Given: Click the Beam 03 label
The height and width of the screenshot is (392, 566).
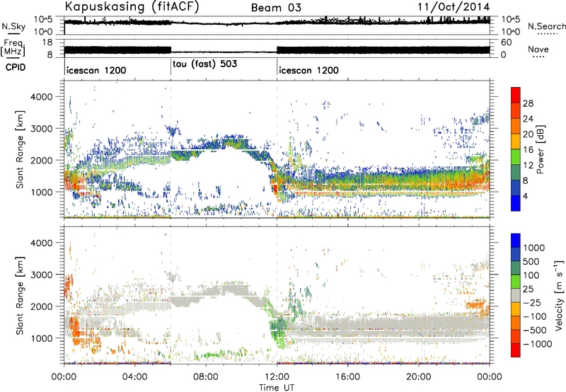Looking at the screenshot, I should point(276,8).
